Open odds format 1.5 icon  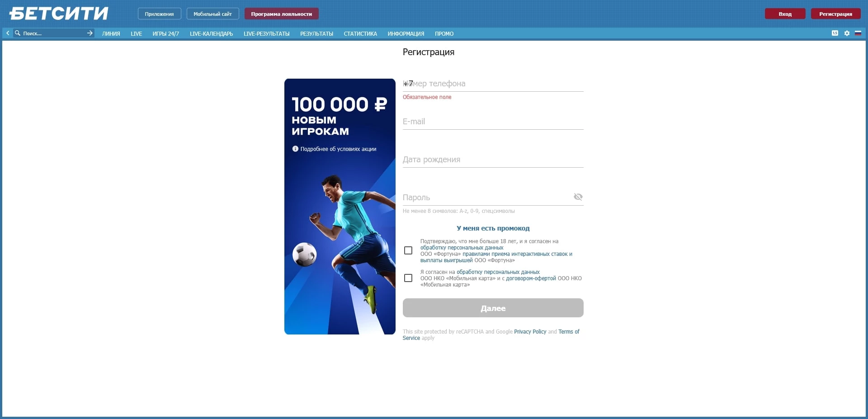835,33
